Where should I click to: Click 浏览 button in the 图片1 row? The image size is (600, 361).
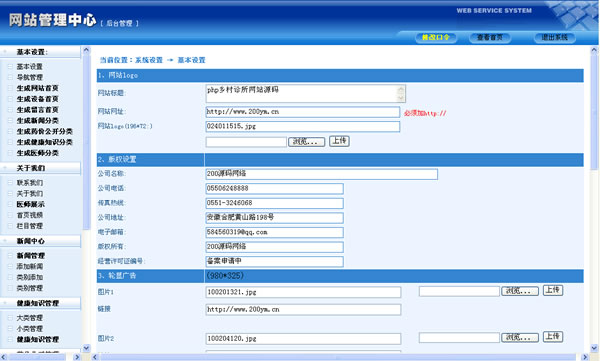(x=520, y=291)
